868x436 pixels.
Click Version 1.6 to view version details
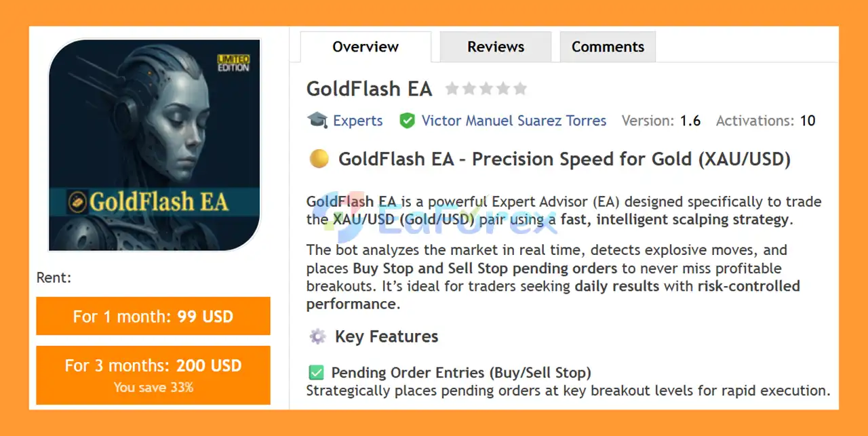point(690,120)
